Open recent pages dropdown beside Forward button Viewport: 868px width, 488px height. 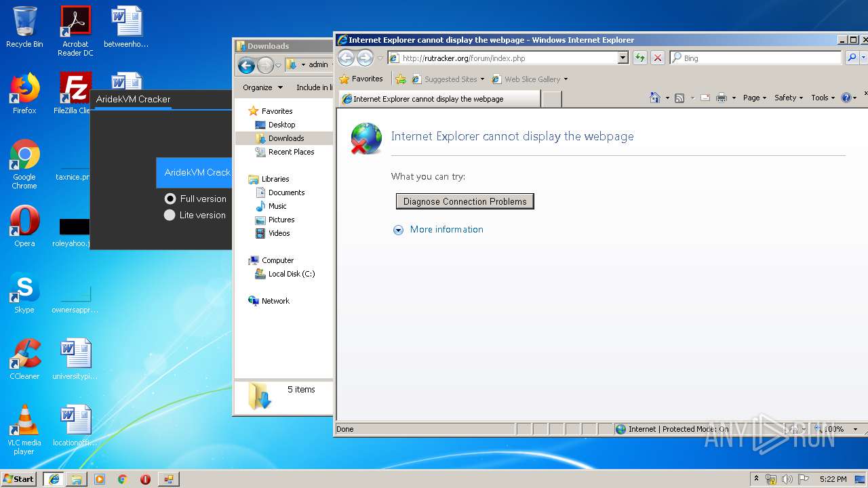coord(380,58)
